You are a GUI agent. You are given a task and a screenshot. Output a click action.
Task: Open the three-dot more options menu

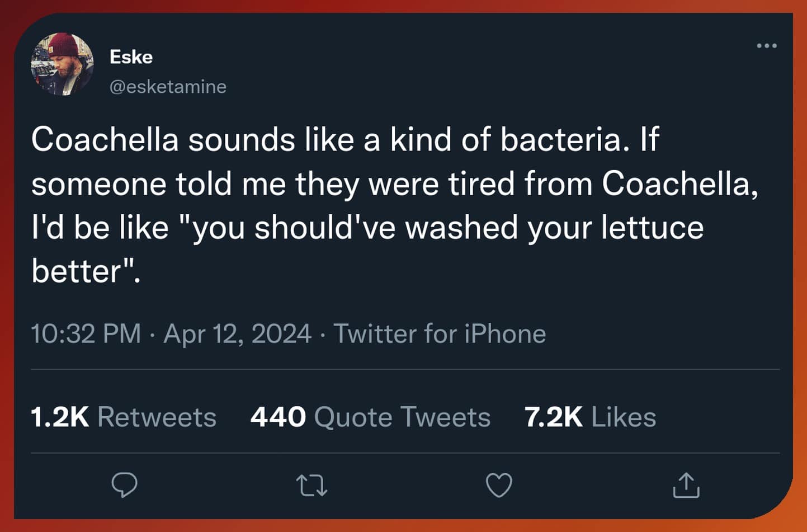click(766, 46)
